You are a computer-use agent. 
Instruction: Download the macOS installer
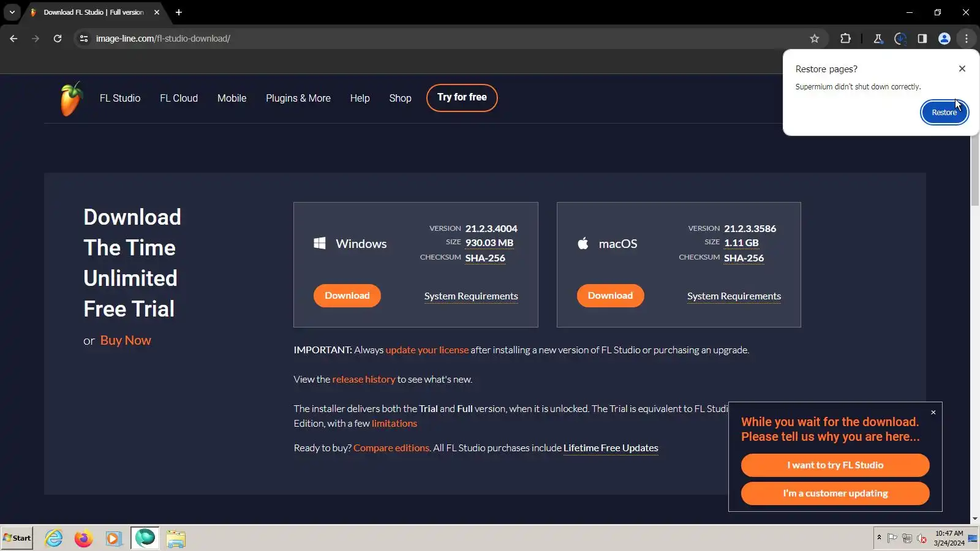tap(610, 296)
